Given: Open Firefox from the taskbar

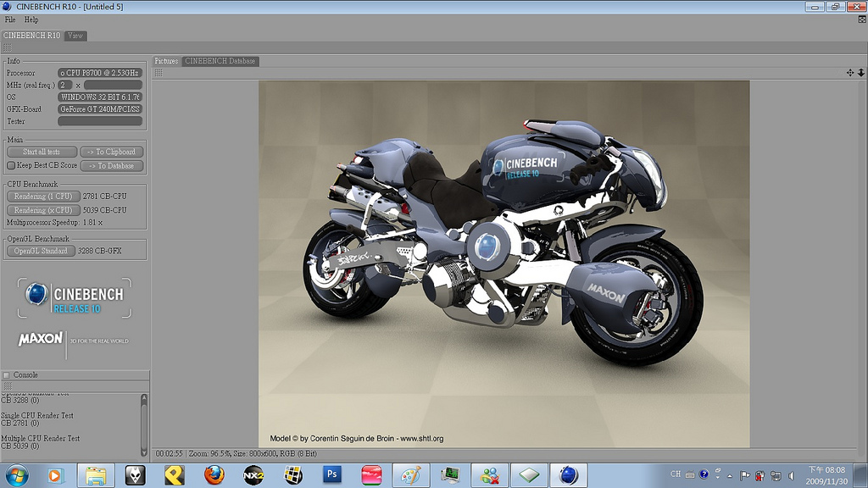Looking at the screenshot, I should (214, 475).
